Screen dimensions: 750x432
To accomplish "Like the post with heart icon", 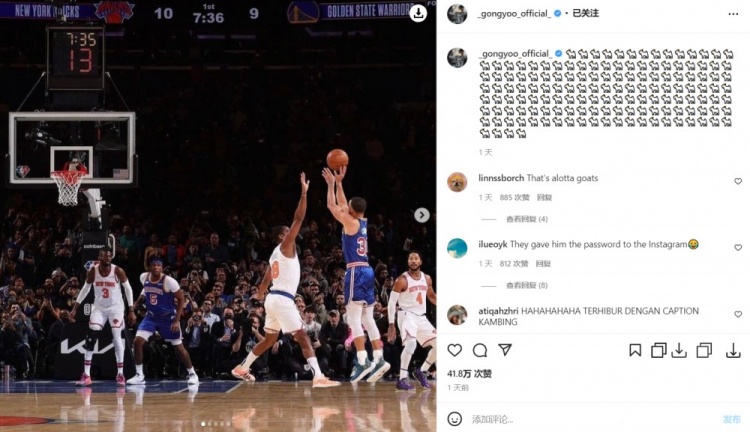I will [454, 350].
